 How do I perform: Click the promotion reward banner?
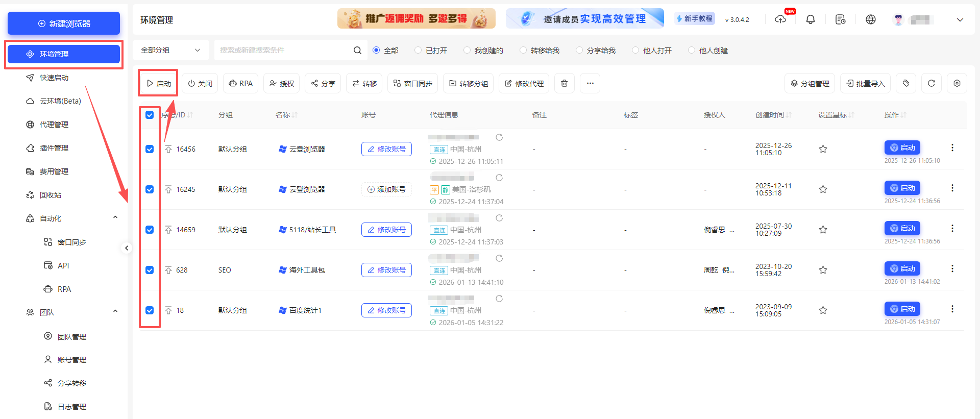416,18
